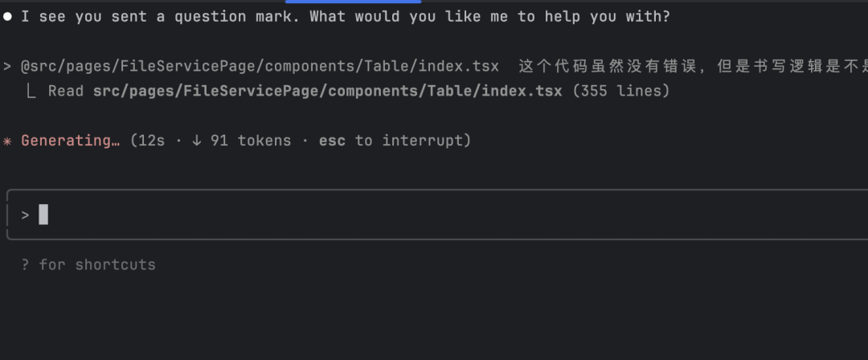
Task: Click the > marker before @src file mention
Action: pos(7,67)
